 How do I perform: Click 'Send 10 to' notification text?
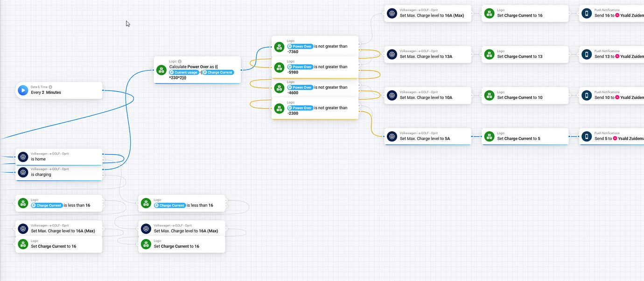coord(604,98)
